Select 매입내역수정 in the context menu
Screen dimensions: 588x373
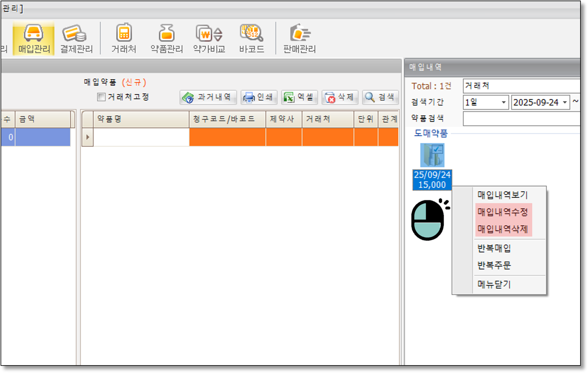click(502, 212)
